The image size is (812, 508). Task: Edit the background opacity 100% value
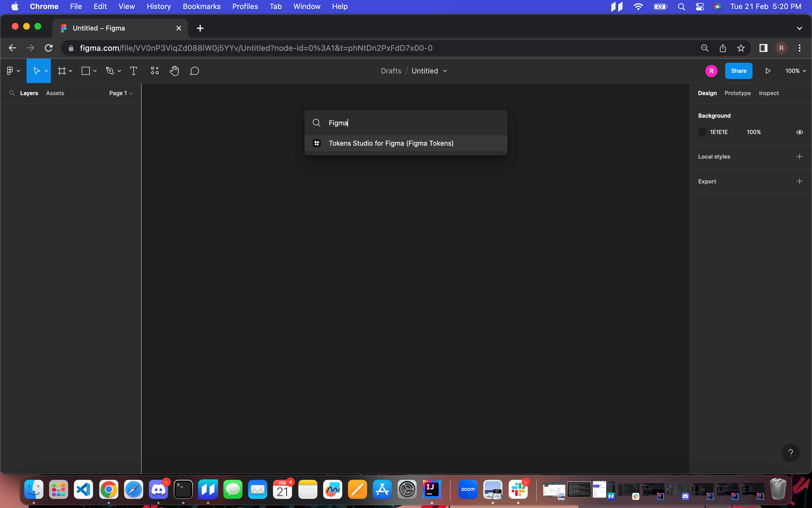(754, 132)
